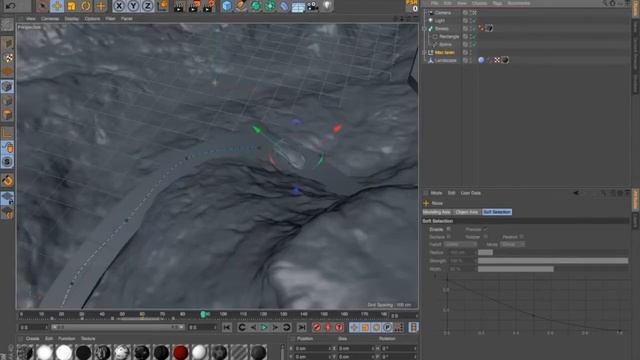Image resolution: width=640 pixels, height=360 pixels.
Task: Switch to the Object Axis tab
Action: pyautogui.click(x=467, y=212)
